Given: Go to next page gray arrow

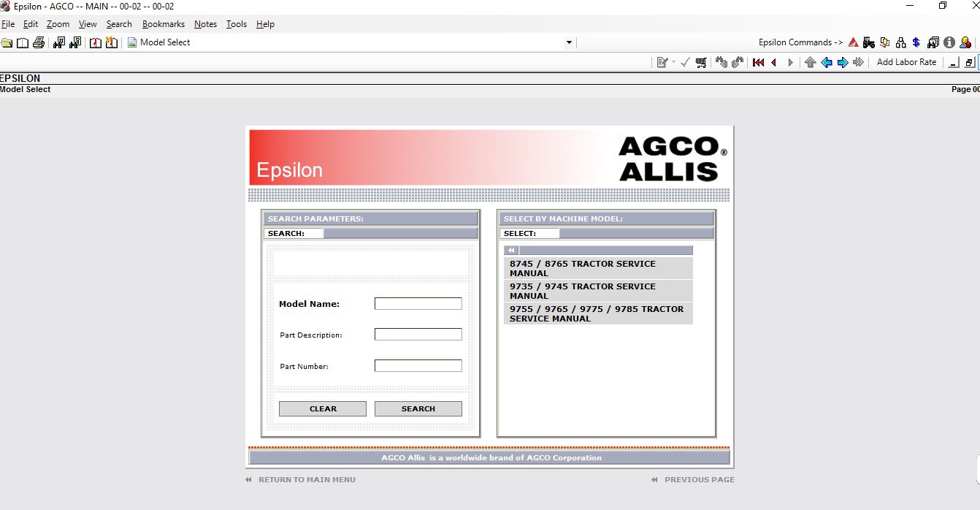Looking at the screenshot, I should click(x=790, y=62).
